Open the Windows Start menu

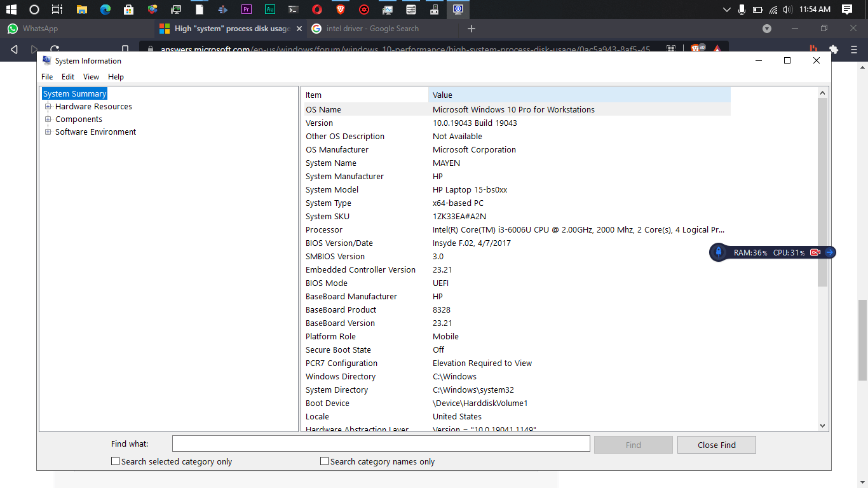(11, 10)
